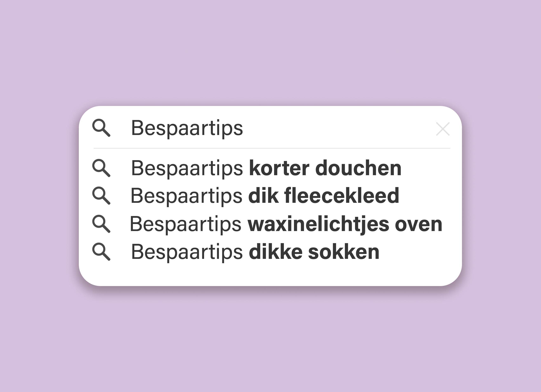The image size is (541, 392).
Task: Clear the search field with the X
Action: [443, 129]
